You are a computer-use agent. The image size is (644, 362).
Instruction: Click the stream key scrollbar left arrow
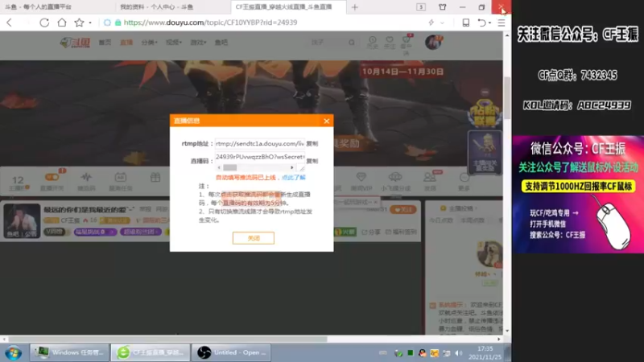[x=219, y=167]
